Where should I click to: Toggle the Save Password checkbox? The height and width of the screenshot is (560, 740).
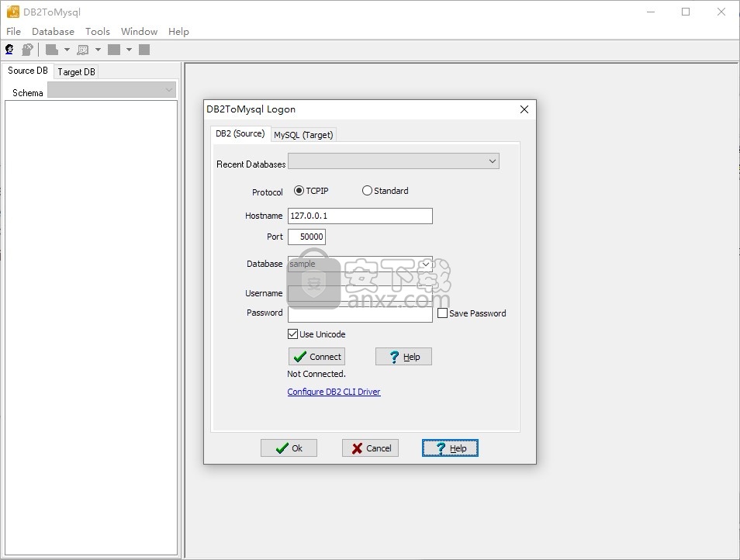(x=442, y=313)
